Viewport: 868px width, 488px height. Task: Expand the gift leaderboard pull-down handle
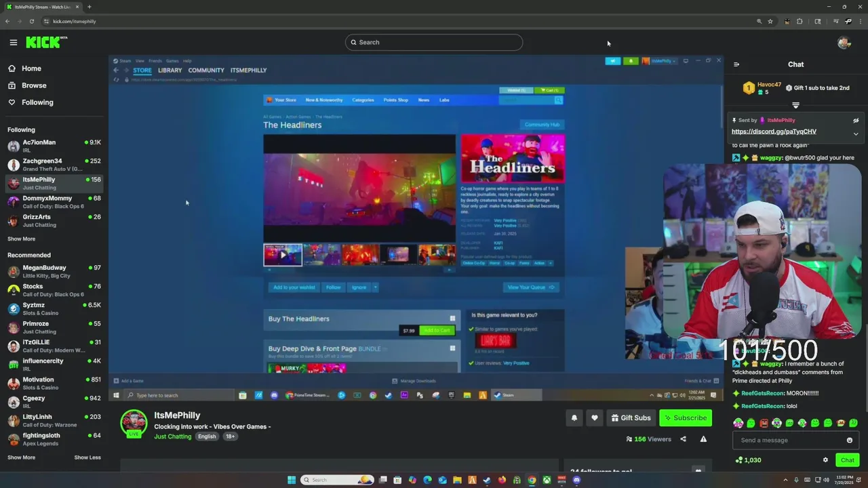click(x=796, y=105)
